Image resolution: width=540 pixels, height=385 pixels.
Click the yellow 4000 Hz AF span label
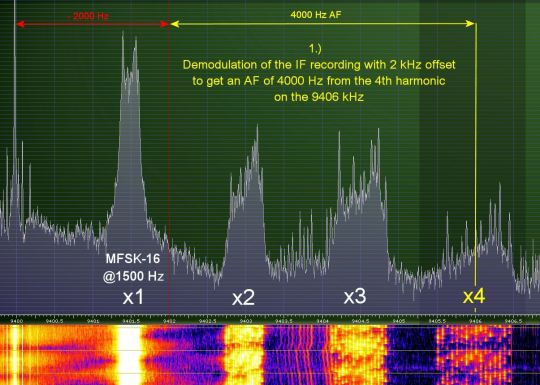(x=316, y=15)
